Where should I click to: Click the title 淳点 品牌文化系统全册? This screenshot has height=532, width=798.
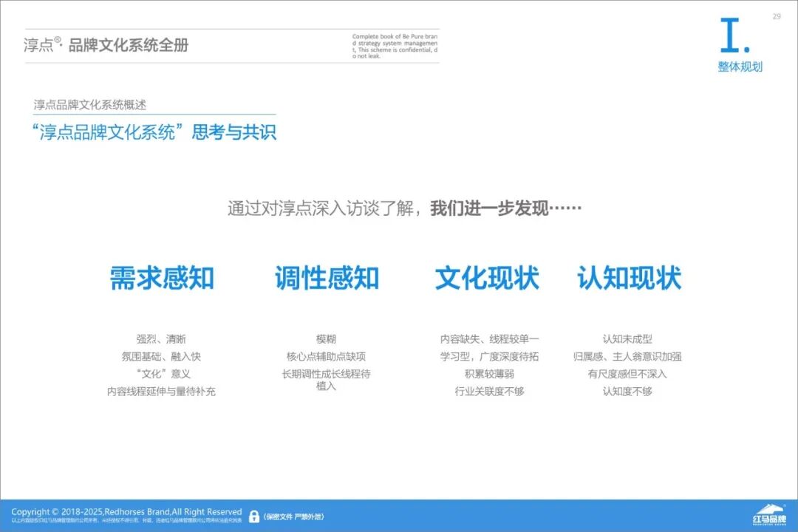coord(106,45)
